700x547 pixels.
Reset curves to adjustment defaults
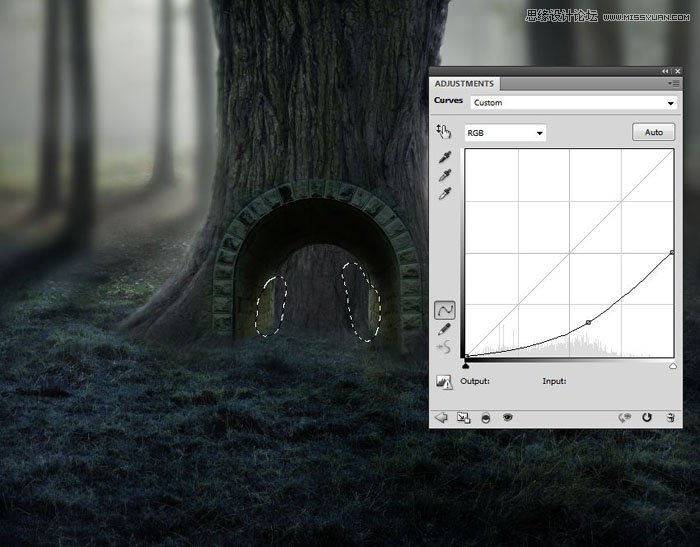click(647, 417)
